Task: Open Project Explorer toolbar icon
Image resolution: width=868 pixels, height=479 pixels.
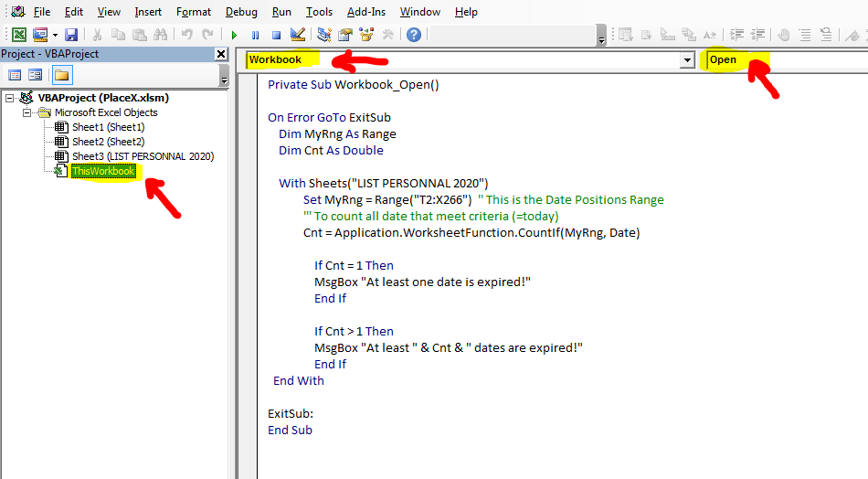Action: (x=323, y=35)
